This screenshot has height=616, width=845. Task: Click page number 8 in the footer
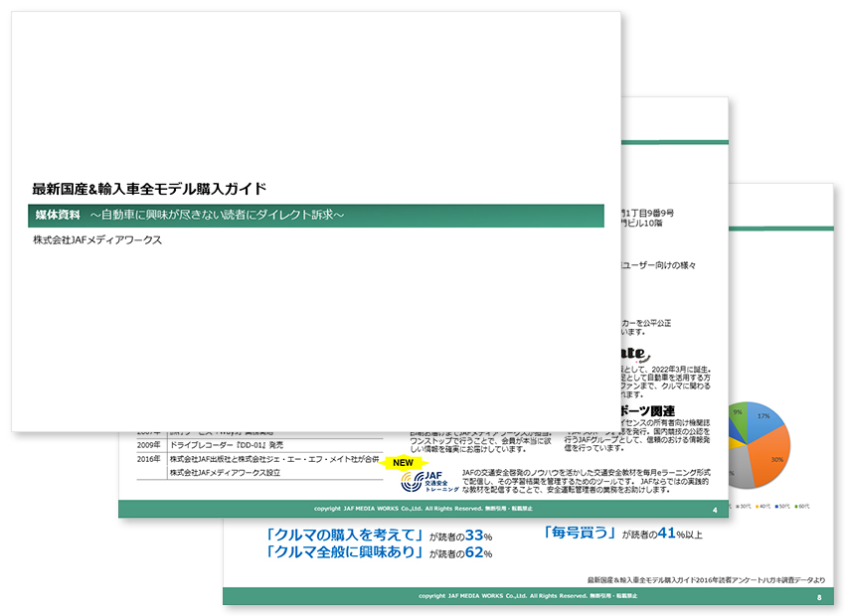(819, 597)
